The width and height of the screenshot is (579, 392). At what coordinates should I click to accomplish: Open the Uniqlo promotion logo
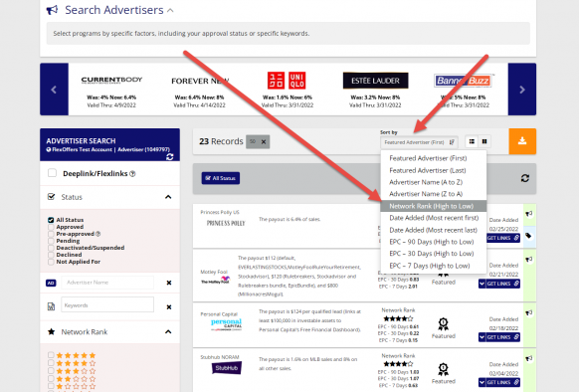287,81
